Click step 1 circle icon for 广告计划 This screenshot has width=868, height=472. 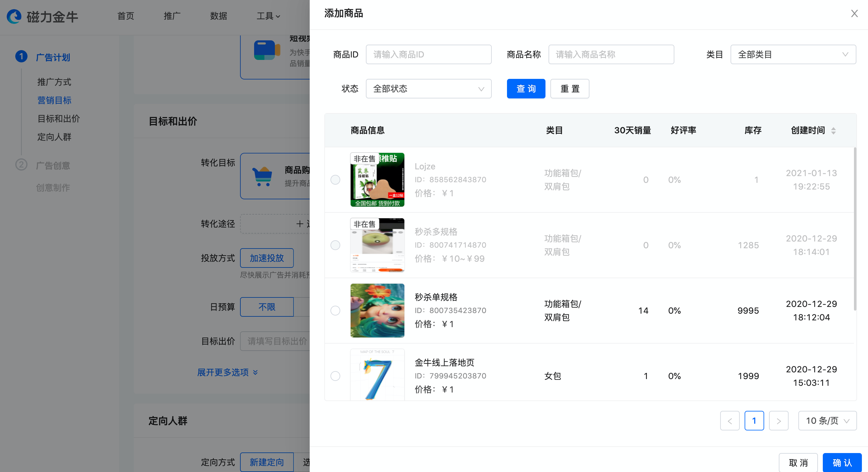click(21, 56)
